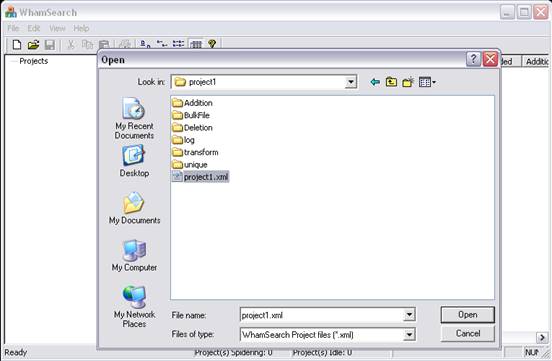
Task: Create a new folder icon in dialog
Action: [408, 82]
